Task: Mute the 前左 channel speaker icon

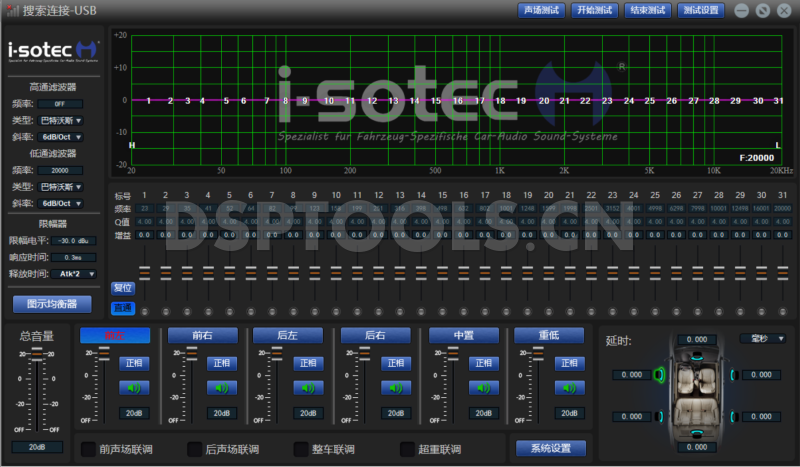Action: 134,388
